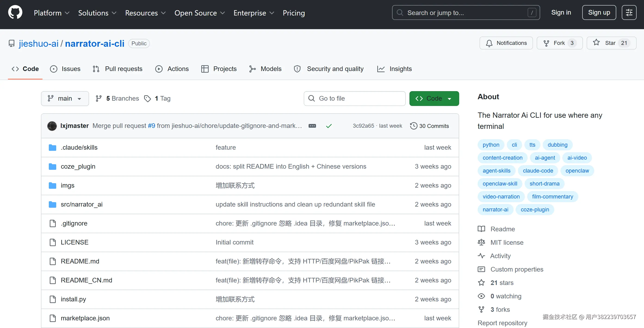The image size is (644, 328).
Task: Click the GitHub octocat logo
Action: point(15,12)
